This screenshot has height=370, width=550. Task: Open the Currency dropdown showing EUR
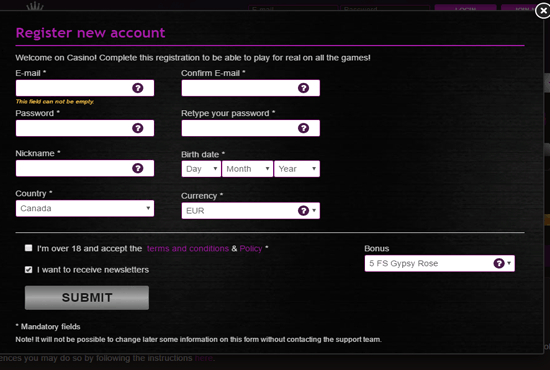tap(250, 211)
